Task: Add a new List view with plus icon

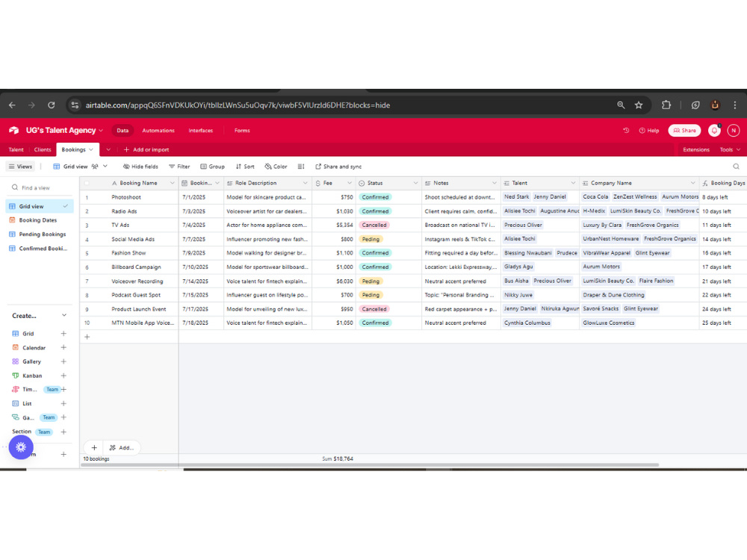Action: (63, 403)
